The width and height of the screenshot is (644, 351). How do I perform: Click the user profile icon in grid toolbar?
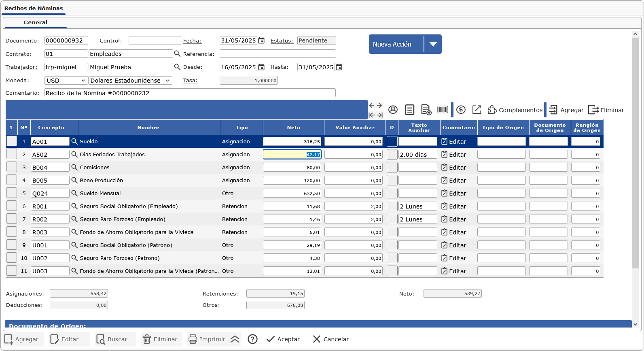point(393,110)
